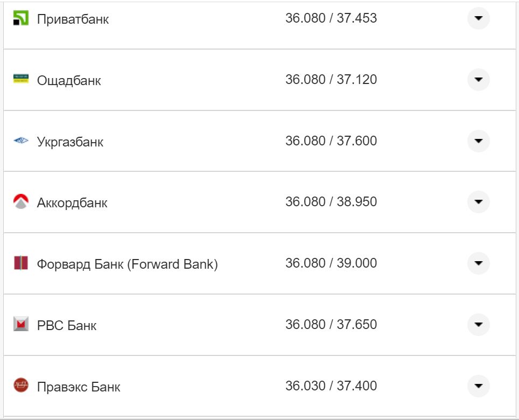Click the Приватбанк green logo icon

coord(20,18)
